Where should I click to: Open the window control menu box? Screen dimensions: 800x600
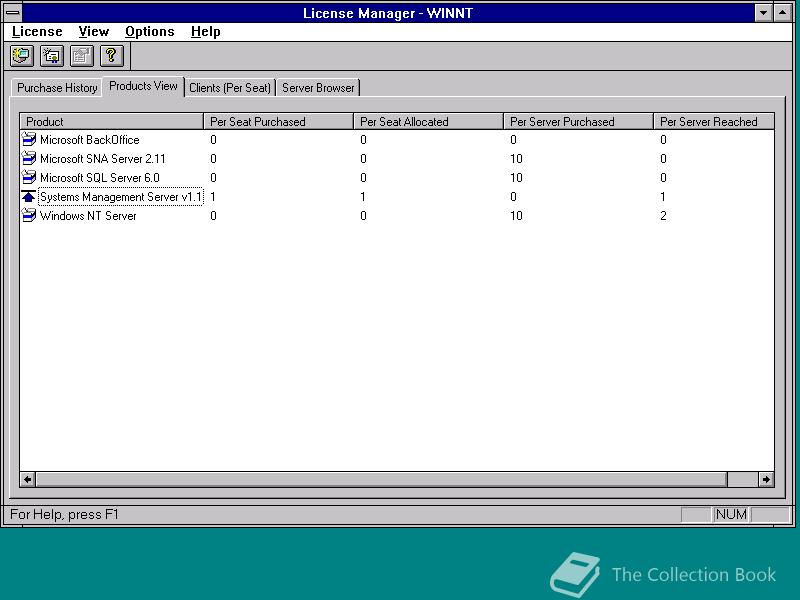click(13, 12)
